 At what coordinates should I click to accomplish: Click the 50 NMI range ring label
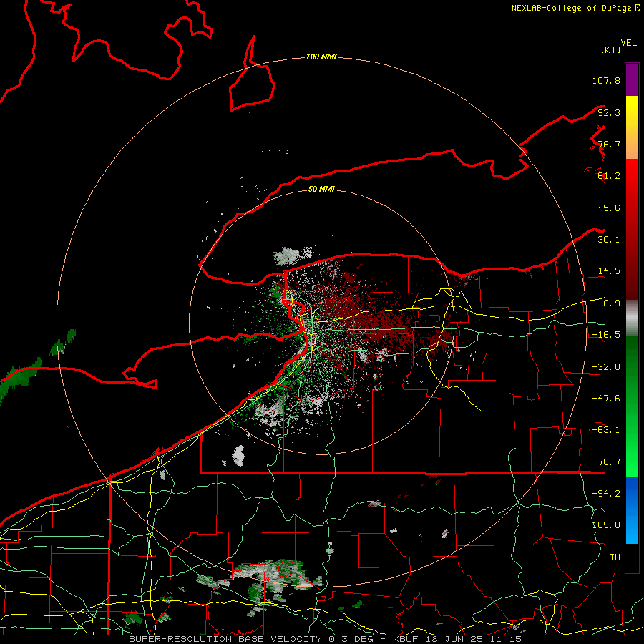pos(321,190)
